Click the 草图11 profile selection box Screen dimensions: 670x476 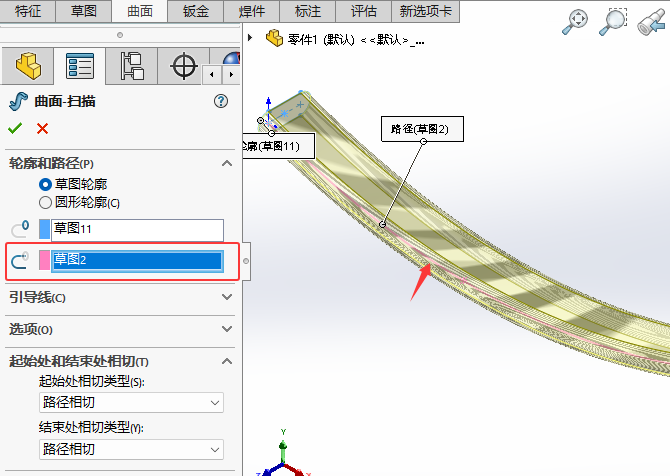click(137, 230)
